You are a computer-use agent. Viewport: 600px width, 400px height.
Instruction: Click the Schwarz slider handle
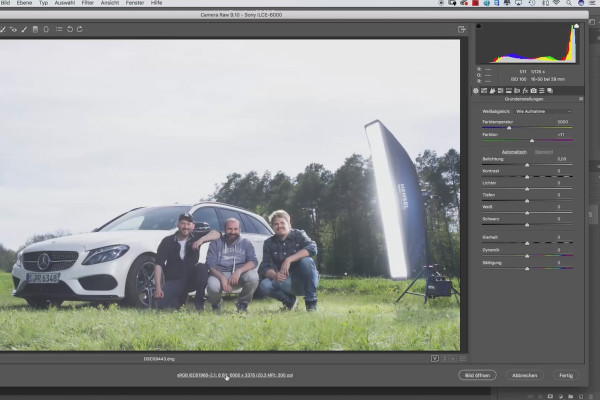pos(527,225)
